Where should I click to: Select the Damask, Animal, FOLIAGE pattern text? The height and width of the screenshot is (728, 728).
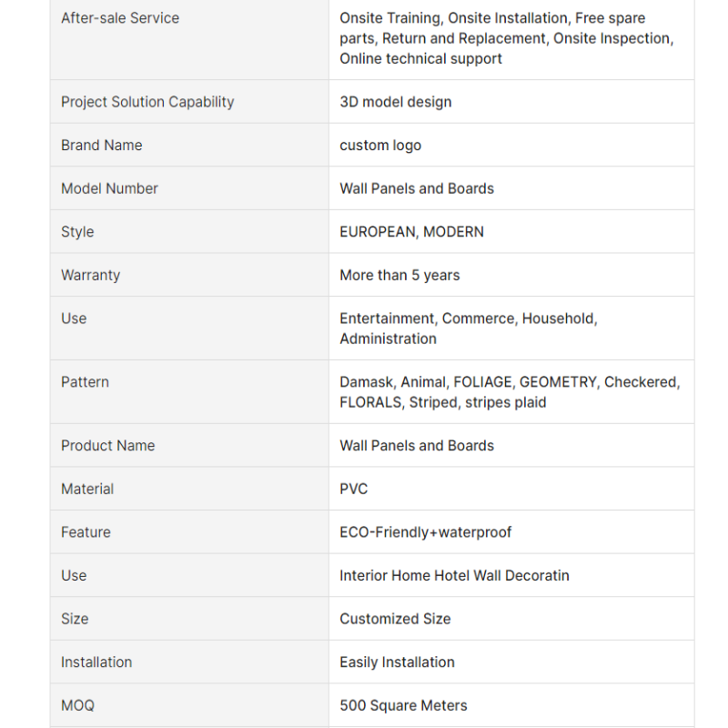tap(510, 392)
